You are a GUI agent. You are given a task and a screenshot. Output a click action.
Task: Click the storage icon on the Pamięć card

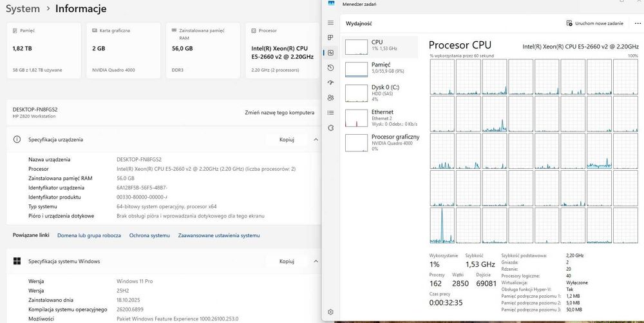(x=15, y=31)
